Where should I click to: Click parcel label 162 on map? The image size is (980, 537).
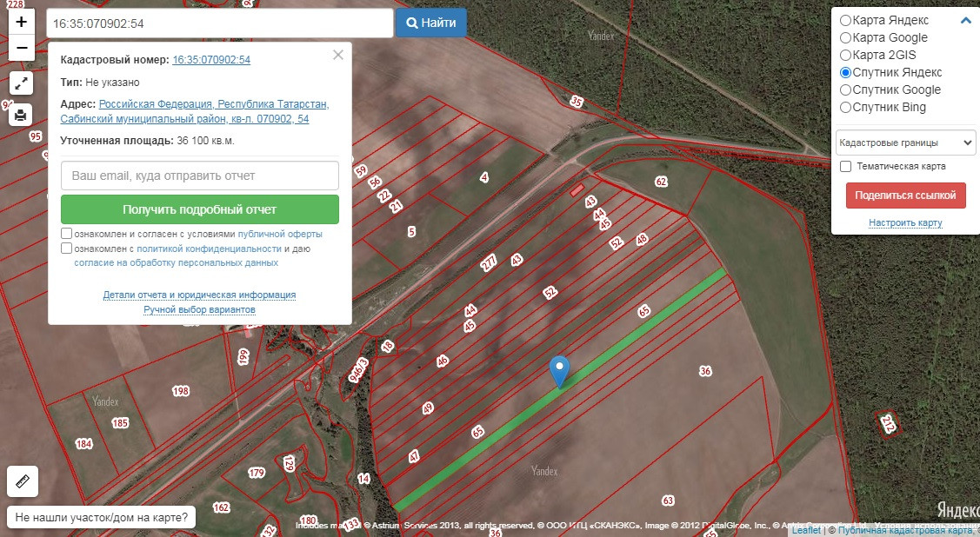(221, 507)
